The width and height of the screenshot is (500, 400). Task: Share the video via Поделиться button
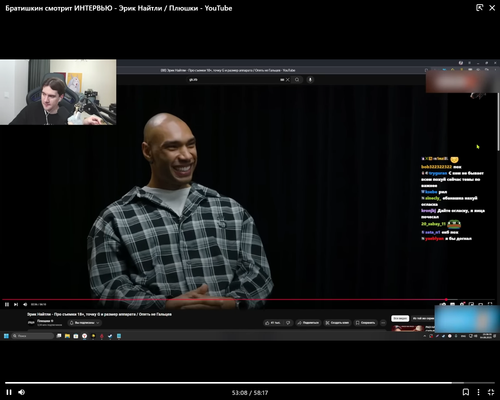[308, 323]
